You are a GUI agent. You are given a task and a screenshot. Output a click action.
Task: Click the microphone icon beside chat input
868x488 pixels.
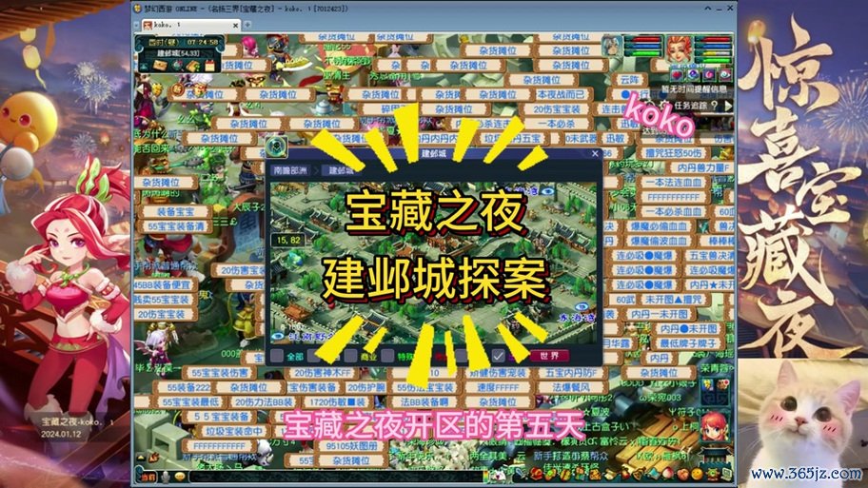[165, 477]
